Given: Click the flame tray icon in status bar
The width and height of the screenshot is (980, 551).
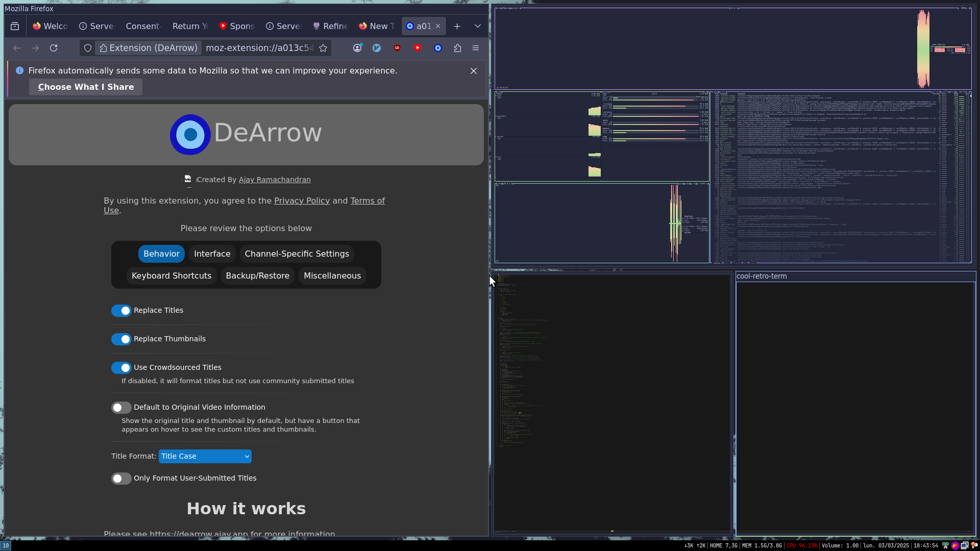Looking at the screenshot, I should click(x=955, y=545).
